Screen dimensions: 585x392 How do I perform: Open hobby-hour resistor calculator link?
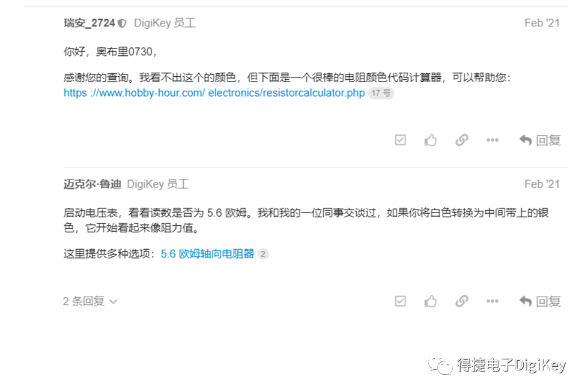click(x=214, y=93)
